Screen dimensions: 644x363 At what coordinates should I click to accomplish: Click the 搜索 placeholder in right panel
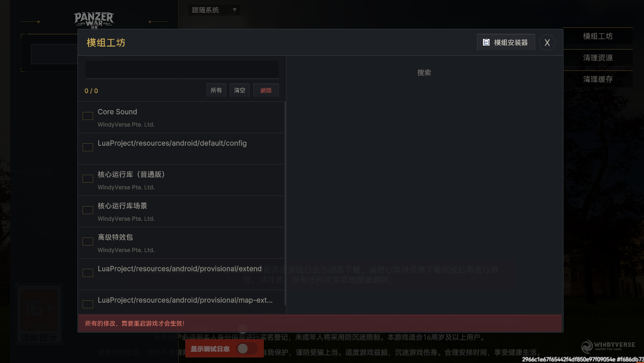click(x=424, y=73)
